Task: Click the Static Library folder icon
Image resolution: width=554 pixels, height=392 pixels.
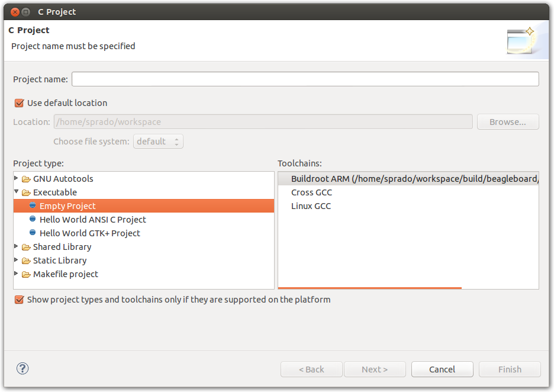Action: 26,261
